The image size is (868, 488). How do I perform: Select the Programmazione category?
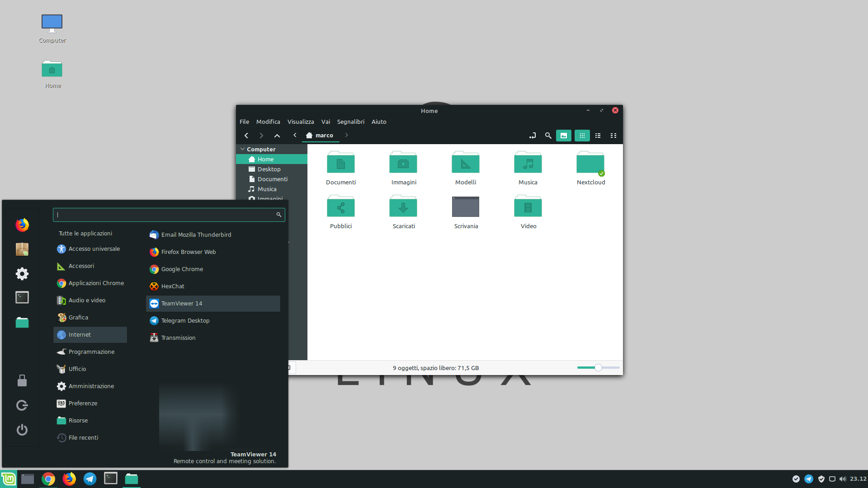(91, 352)
